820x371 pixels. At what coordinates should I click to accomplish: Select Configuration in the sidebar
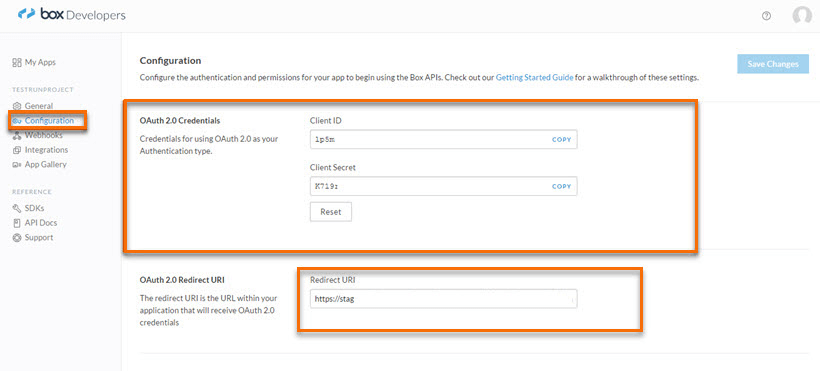point(49,121)
